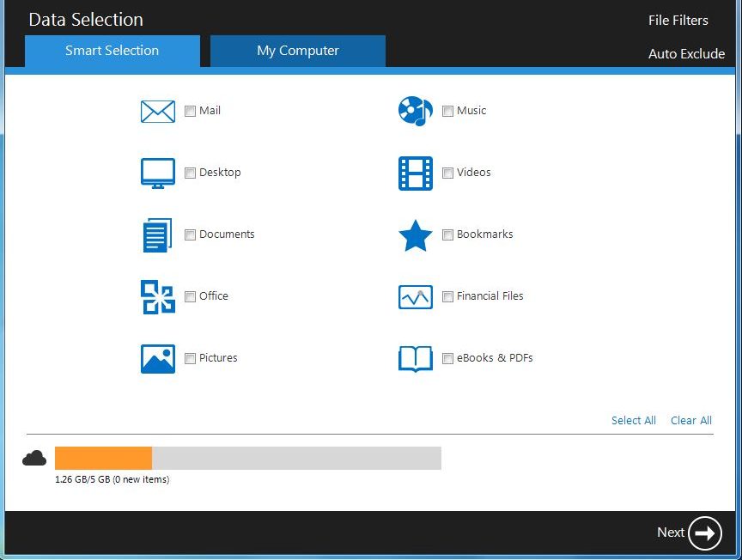Click the Clear All link
This screenshot has width=742, height=560.
click(690, 420)
